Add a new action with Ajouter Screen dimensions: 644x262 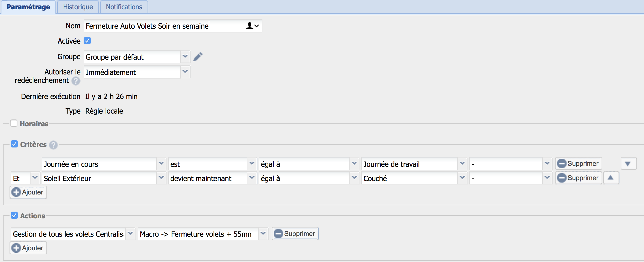click(x=28, y=248)
